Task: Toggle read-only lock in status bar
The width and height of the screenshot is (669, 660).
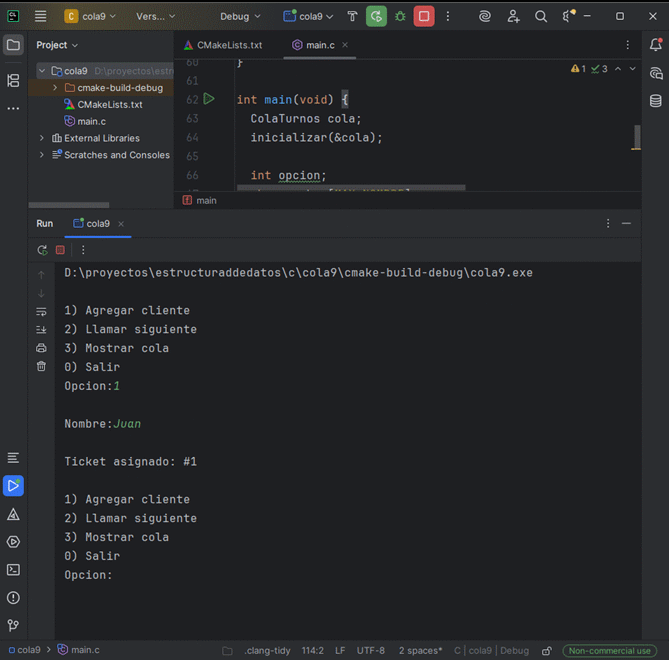Action: coord(546,650)
